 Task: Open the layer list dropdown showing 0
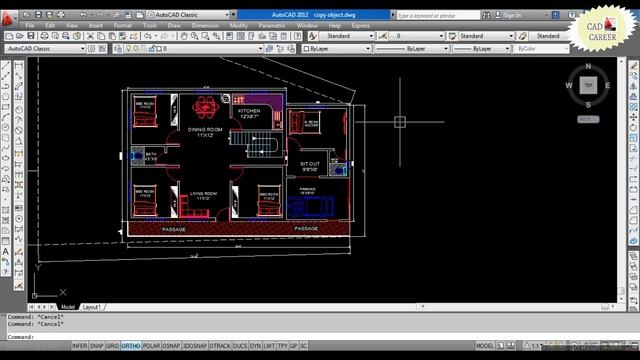193,49
